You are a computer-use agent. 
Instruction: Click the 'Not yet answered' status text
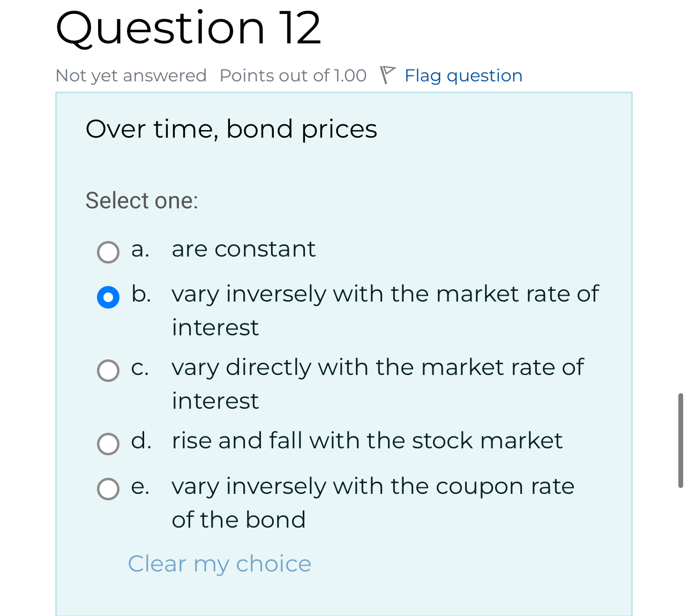(x=131, y=76)
